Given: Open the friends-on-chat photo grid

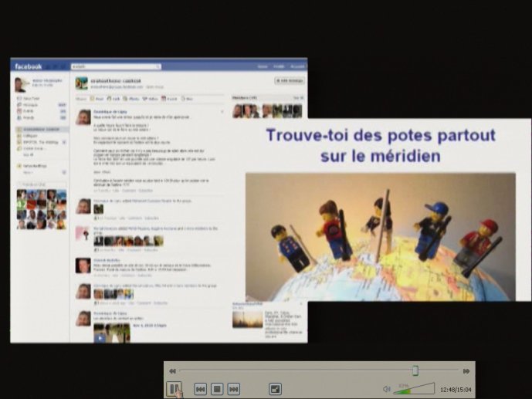Looking at the screenshot, I should [x=42, y=209].
